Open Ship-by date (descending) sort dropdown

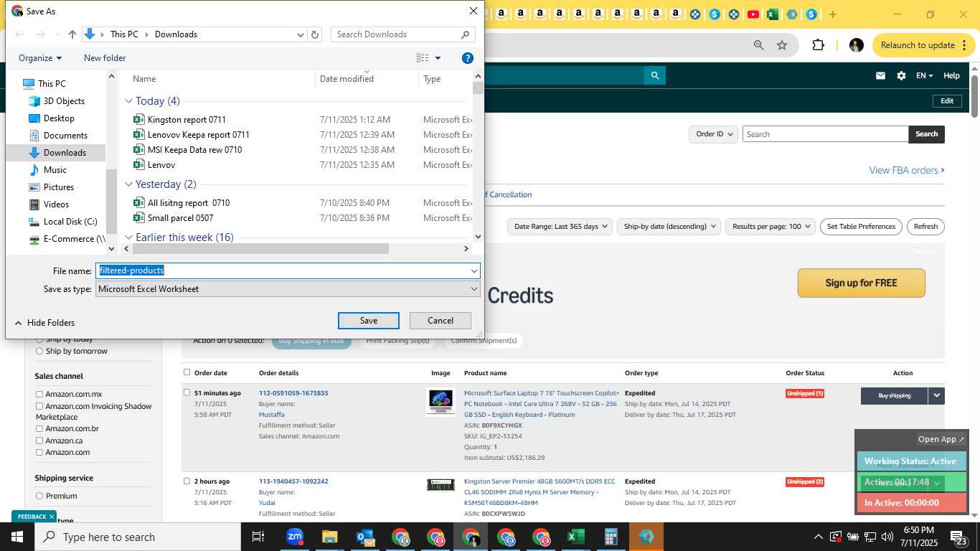(669, 227)
